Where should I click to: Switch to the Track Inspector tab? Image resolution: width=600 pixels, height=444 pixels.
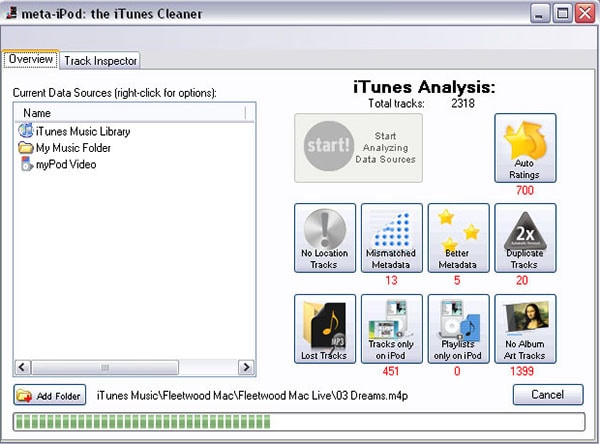100,60
